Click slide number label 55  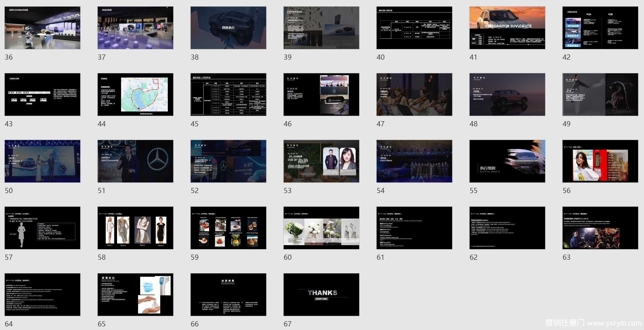[473, 190]
